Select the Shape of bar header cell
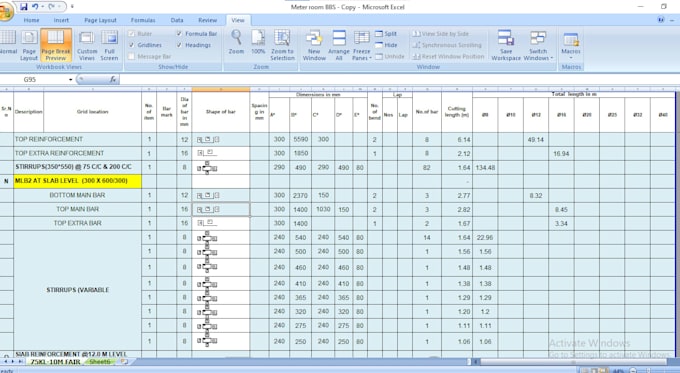 (x=220, y=112)
